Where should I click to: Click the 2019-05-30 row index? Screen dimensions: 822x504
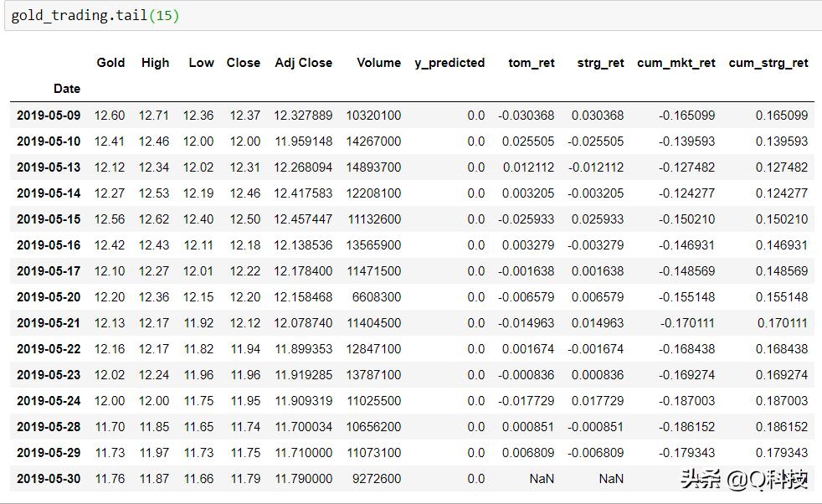click(x=49, y=479)
